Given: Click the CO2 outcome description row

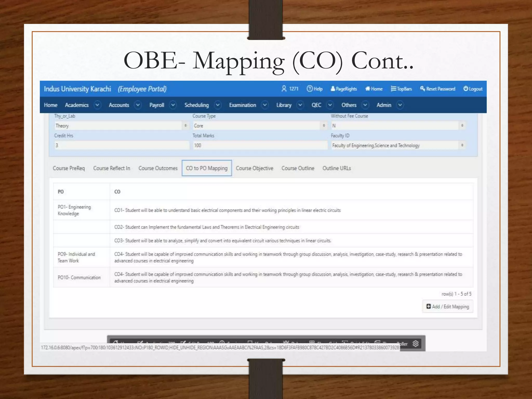Looking at the screenshot, I should (207, 227).
